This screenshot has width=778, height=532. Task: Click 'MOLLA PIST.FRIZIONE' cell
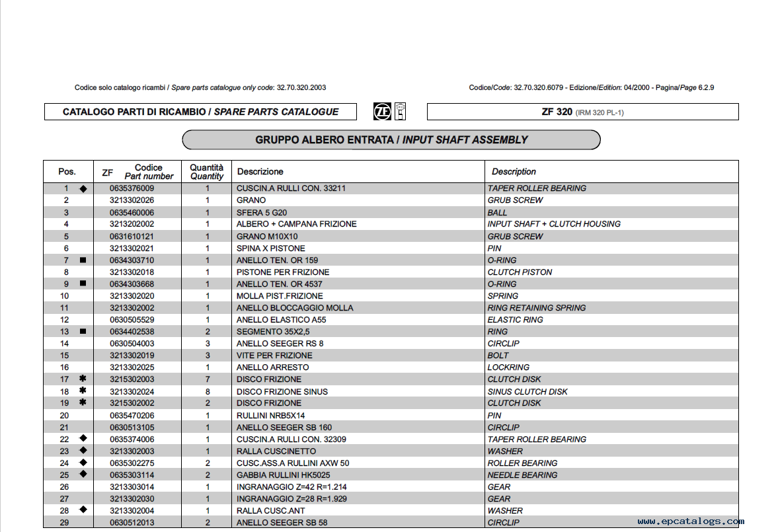click(280, 296)
